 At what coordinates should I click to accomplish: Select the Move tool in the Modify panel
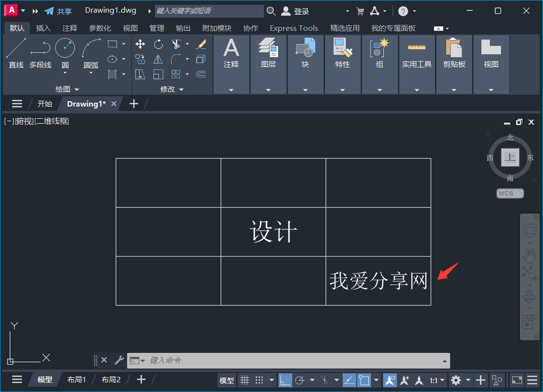tap(140, 44)
